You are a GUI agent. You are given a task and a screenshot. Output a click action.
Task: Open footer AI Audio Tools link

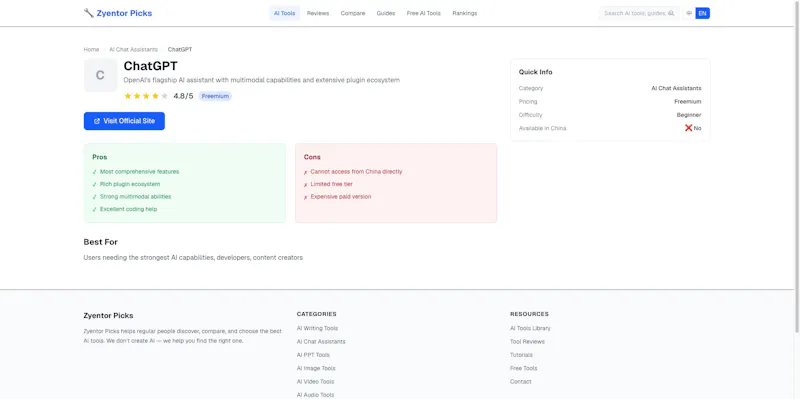point(315,395)
